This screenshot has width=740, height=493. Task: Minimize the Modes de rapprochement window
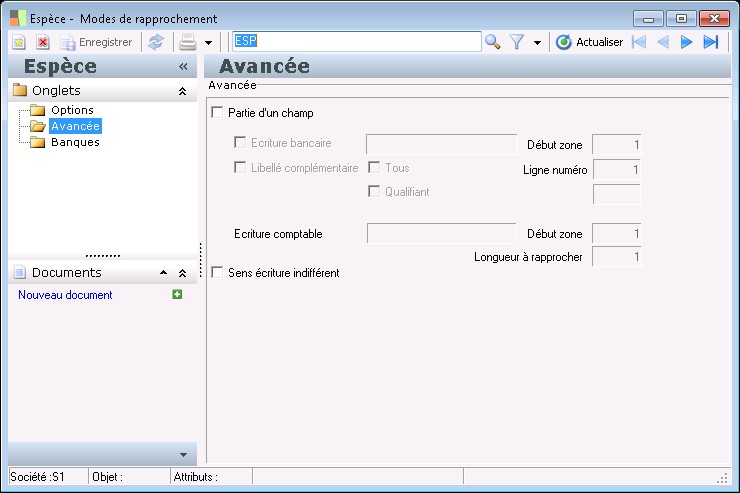(648, 19)
